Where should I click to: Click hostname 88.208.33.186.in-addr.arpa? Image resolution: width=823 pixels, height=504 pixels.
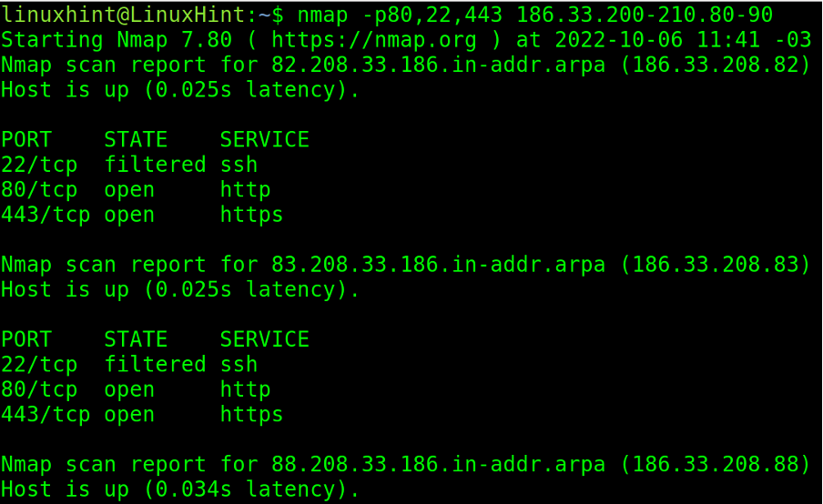[x=438, y=465]
